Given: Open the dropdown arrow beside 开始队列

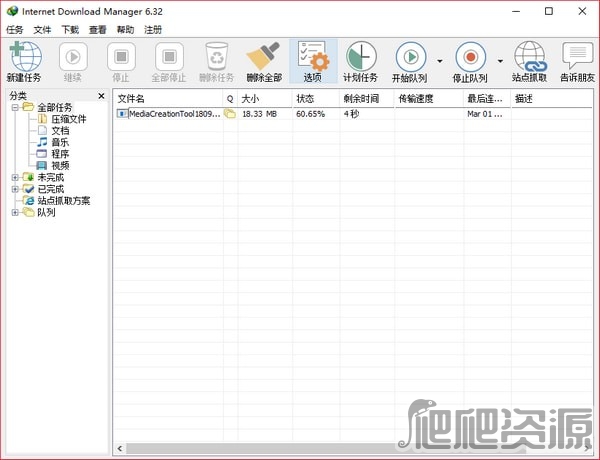Looking at the screenshot, I should [x=440, y=61].
